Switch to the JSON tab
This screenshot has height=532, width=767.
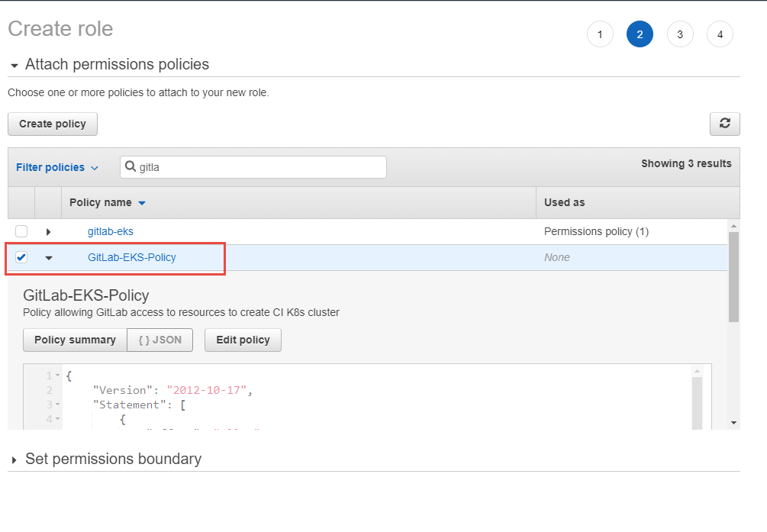coord(160,340)
